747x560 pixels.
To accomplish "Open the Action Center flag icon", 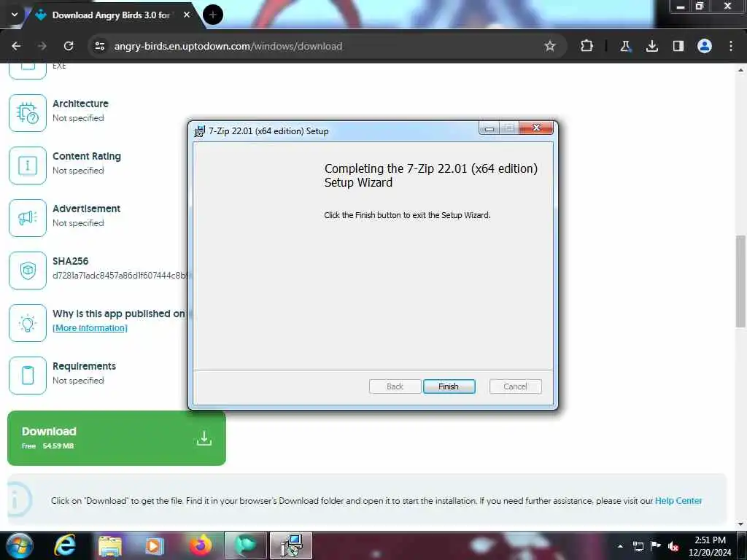I will click(656, 545).
